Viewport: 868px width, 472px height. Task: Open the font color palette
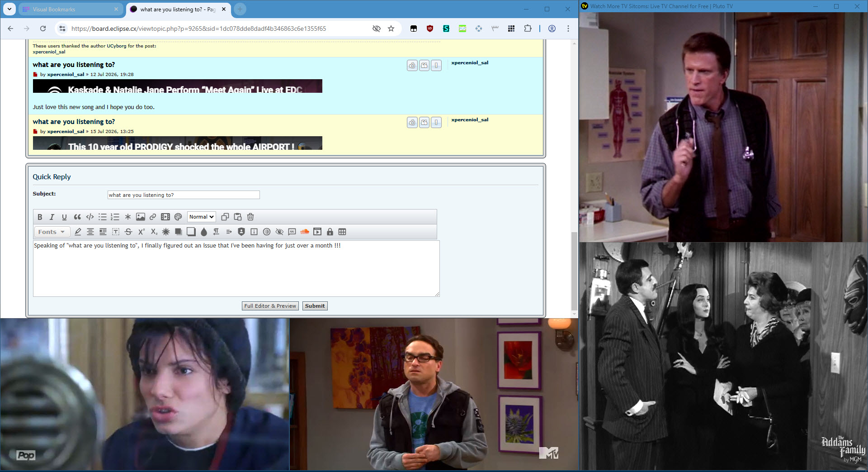tap(178, 217)
